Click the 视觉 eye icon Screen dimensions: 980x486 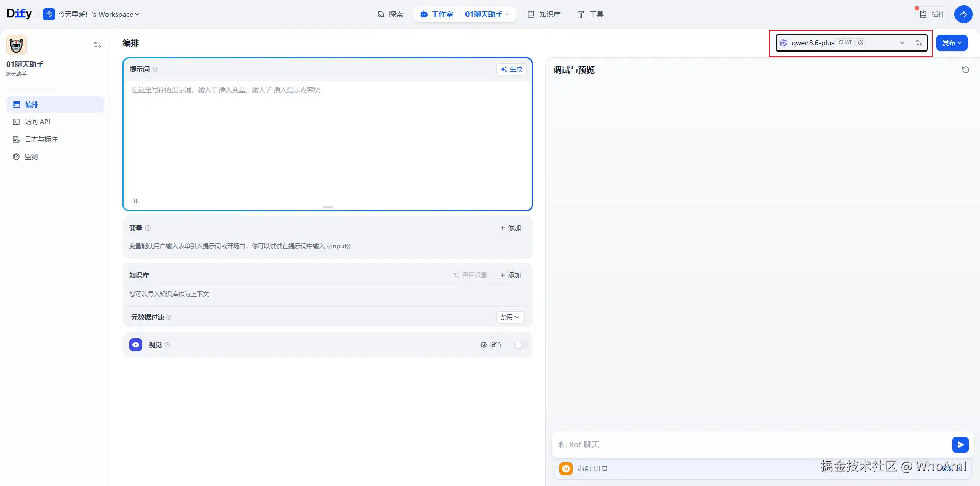[136, 345]
